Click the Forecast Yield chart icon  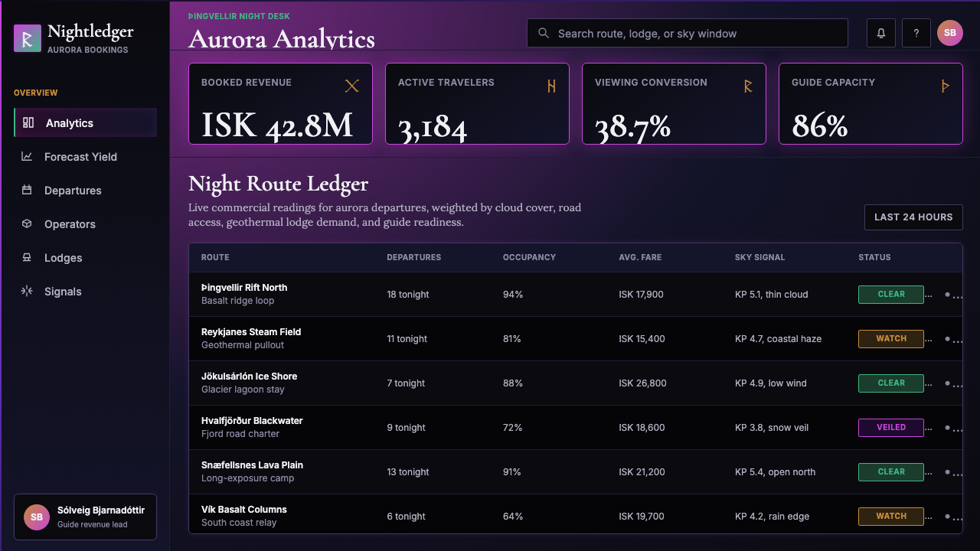[x=27, y=156]
